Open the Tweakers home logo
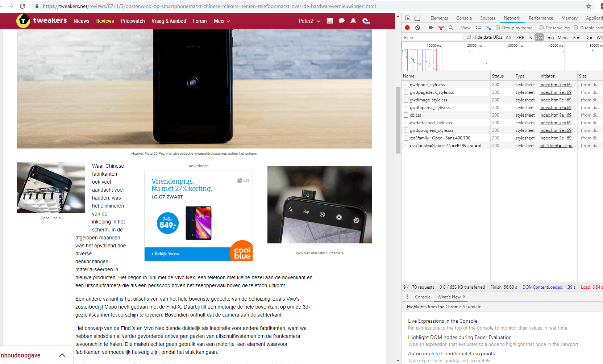Screen dimensions: 603x364 click(x=42, y=21)
